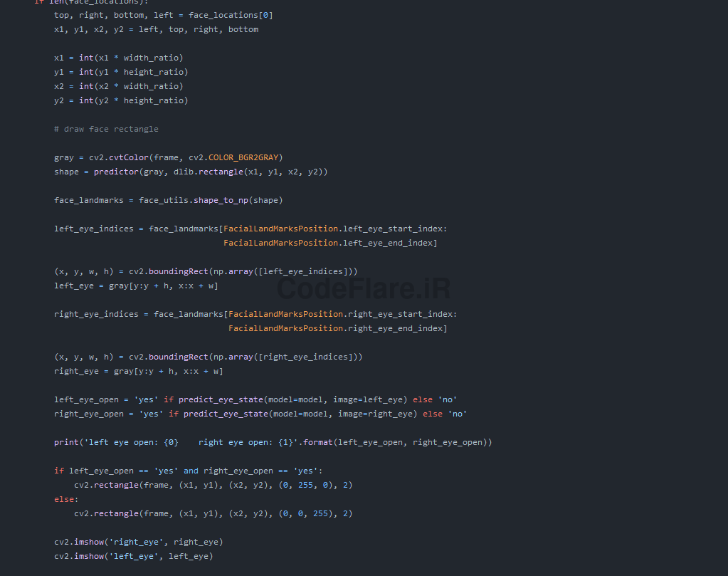
Task: Click the cv2.imshow 'right_eye' line
Action: (138, 542)
